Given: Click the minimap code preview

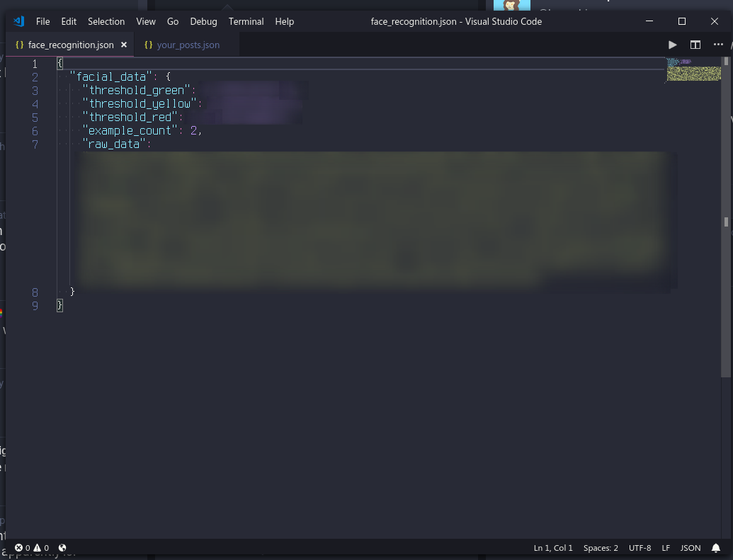Looking at the screenshot, I should (x=693, y=69).
